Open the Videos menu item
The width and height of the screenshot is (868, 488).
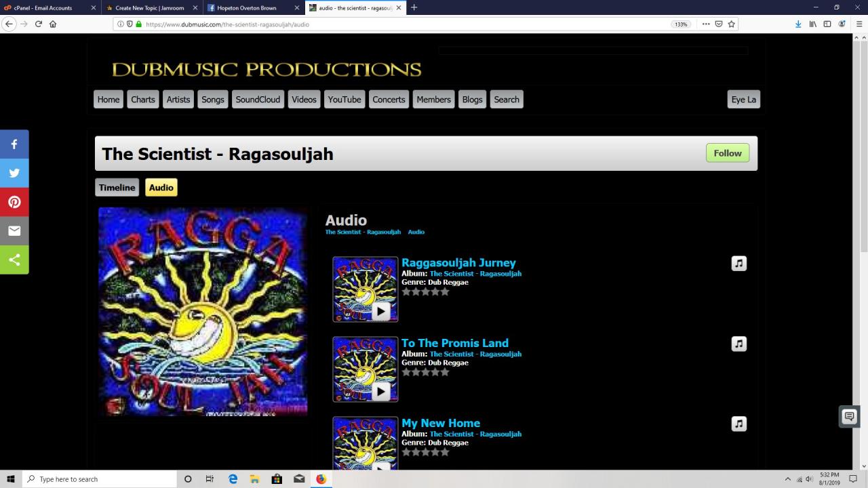coord(304,100)
